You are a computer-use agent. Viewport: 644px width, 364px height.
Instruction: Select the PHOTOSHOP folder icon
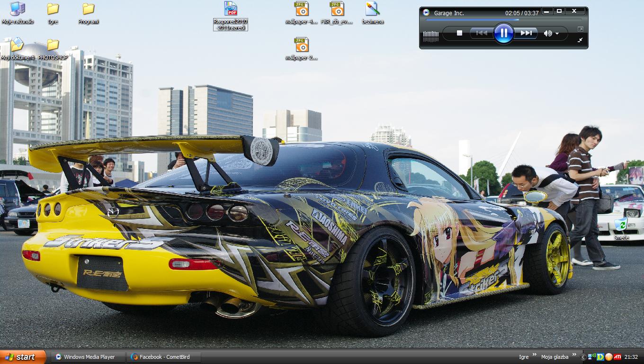[x=53, y=49]
